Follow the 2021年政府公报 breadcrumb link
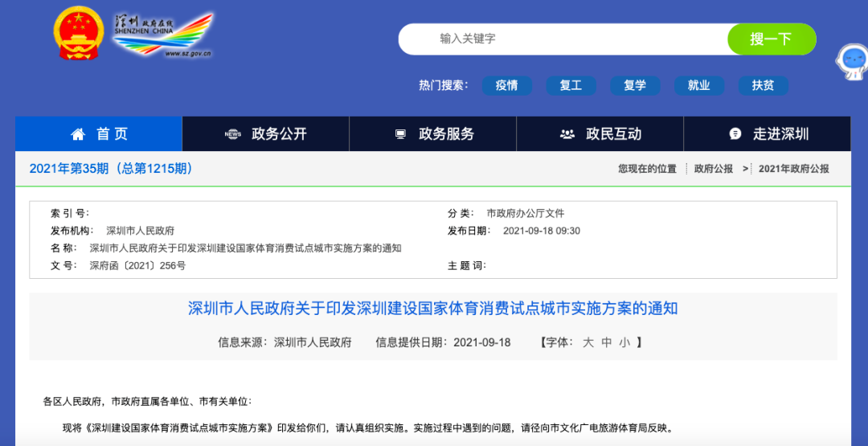 coord(794,170)
